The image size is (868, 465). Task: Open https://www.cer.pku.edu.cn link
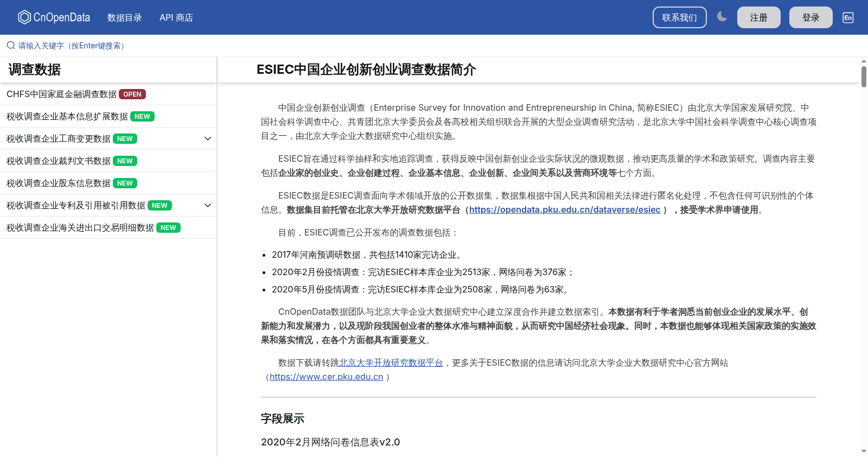(326, 377)
